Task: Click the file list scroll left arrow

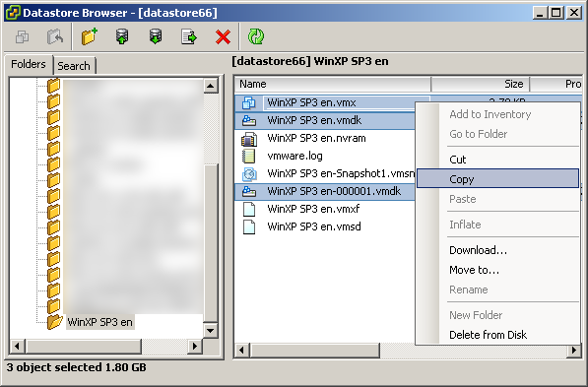Action: [x=241, y=351]
